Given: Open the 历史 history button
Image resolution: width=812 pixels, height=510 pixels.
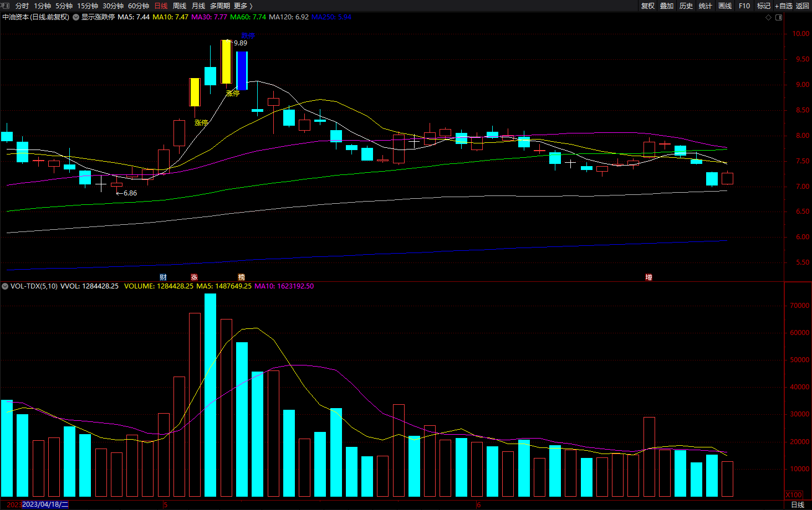Looking at the screenshot, I should [686, 6].
